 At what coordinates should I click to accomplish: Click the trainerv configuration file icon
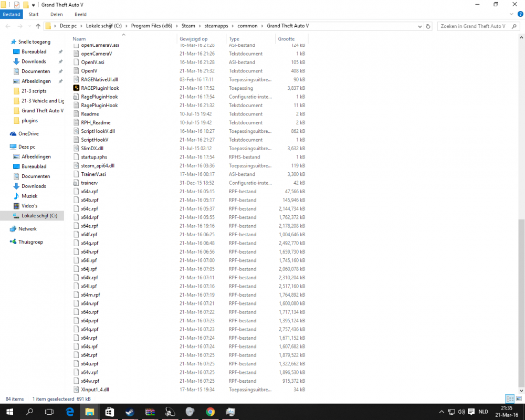point(76,183)
